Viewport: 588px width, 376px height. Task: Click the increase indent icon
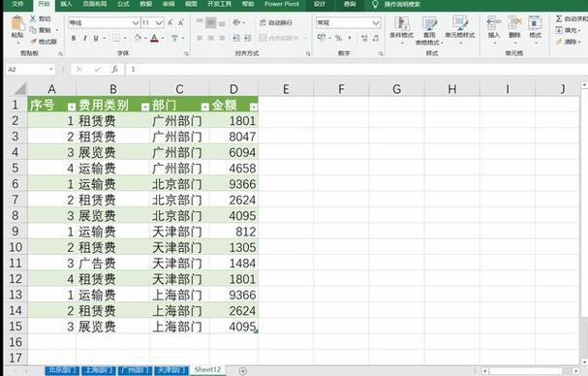247,38
